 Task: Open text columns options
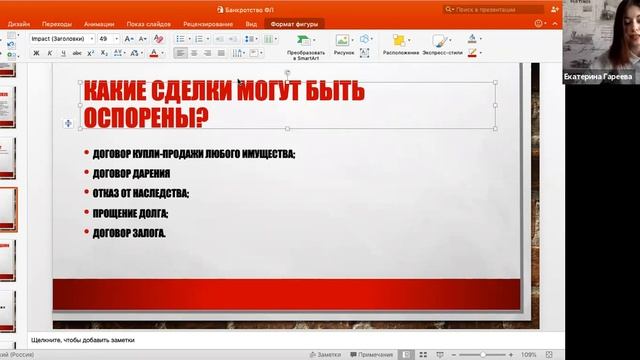click(270, 39)
